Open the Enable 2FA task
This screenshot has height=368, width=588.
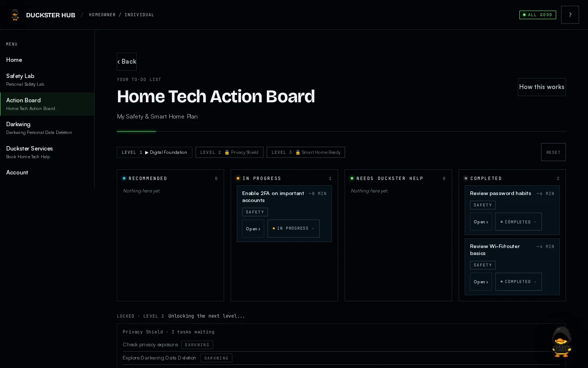pos(253,229)
